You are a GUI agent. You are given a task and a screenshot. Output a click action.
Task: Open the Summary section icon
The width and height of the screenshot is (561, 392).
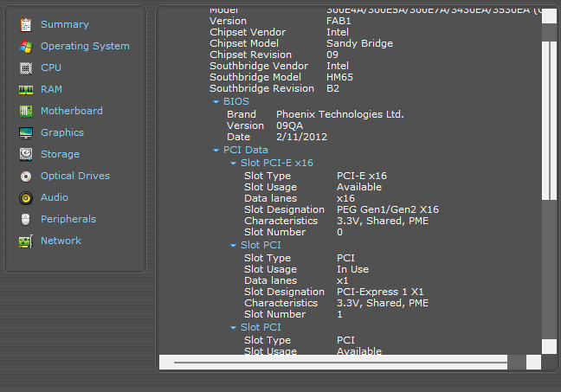tap(26, 24)
